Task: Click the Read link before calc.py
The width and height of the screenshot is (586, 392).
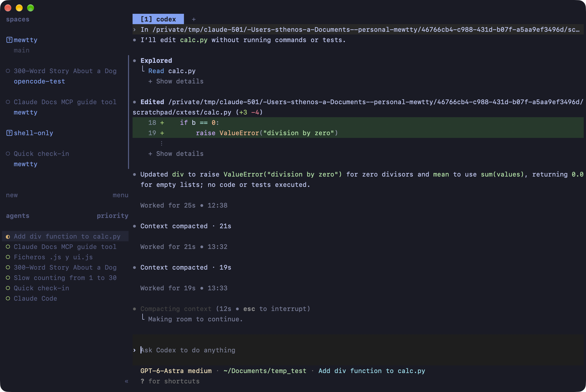Action: coord(156,71)
